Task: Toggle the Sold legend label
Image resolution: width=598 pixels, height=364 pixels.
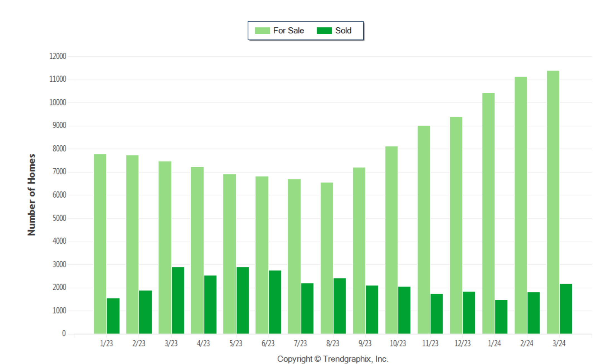Action: (x=343, y=31)
